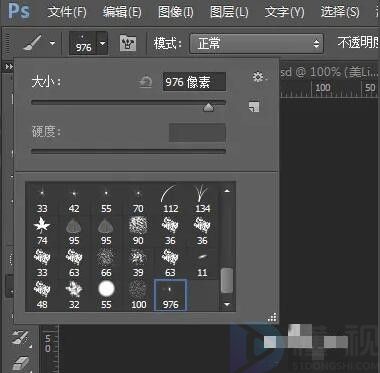Click the 976 brush preview in options bar

[x=83, y=43]
